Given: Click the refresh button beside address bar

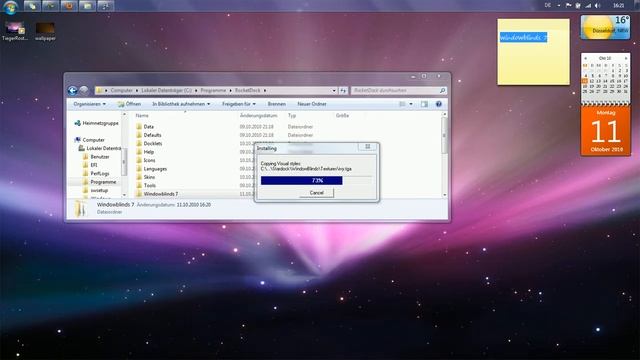Looking at the screenshot, I should click(343, 90).
